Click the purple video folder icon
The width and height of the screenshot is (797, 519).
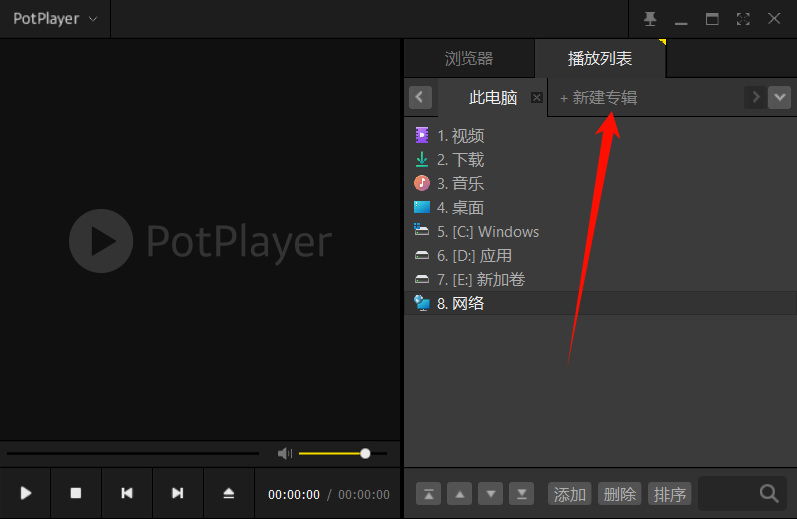(x=421, y=135)
